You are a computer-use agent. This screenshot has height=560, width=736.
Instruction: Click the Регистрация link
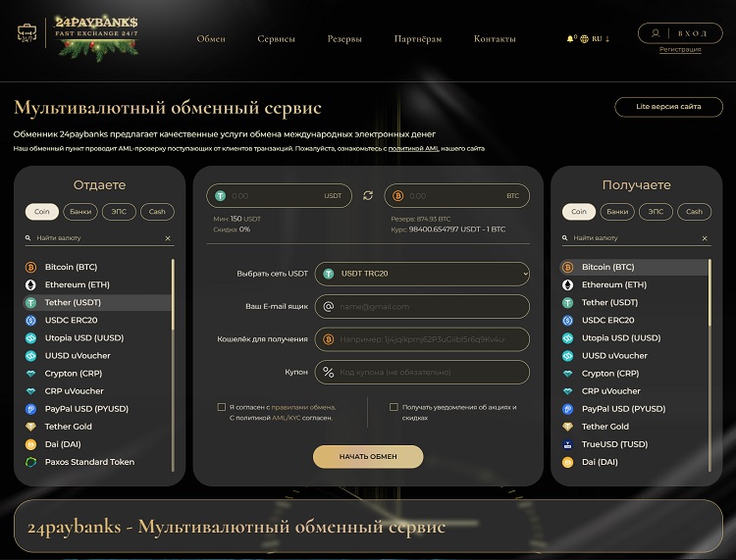point(680,49)
